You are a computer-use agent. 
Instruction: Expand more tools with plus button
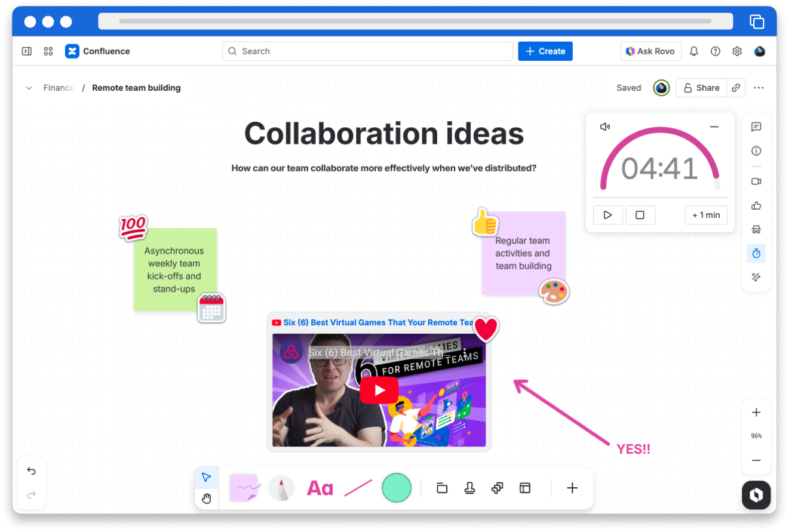(572, 488)
